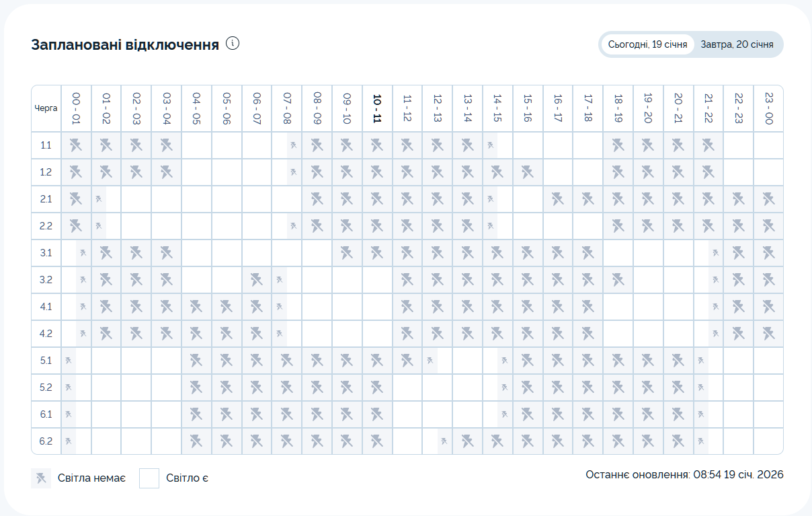Click outage icon for queue 4.1 at 04-05
812x516 pixels.
click(196, 307)
